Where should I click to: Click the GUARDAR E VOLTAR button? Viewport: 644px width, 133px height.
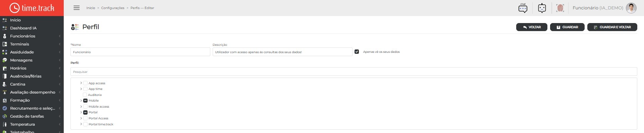click(x=612, y=27)
